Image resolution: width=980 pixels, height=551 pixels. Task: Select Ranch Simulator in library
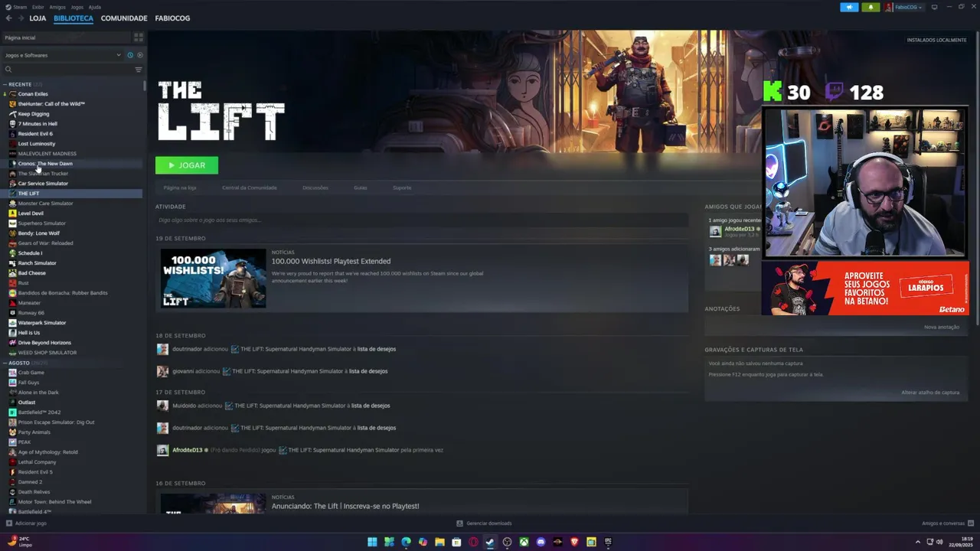(x=37, y=263)
